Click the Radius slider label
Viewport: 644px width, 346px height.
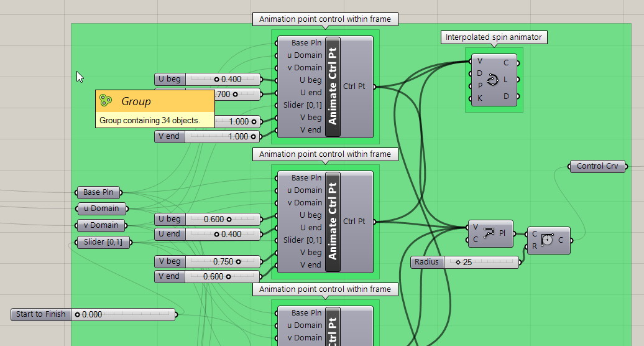pos(426,262)
